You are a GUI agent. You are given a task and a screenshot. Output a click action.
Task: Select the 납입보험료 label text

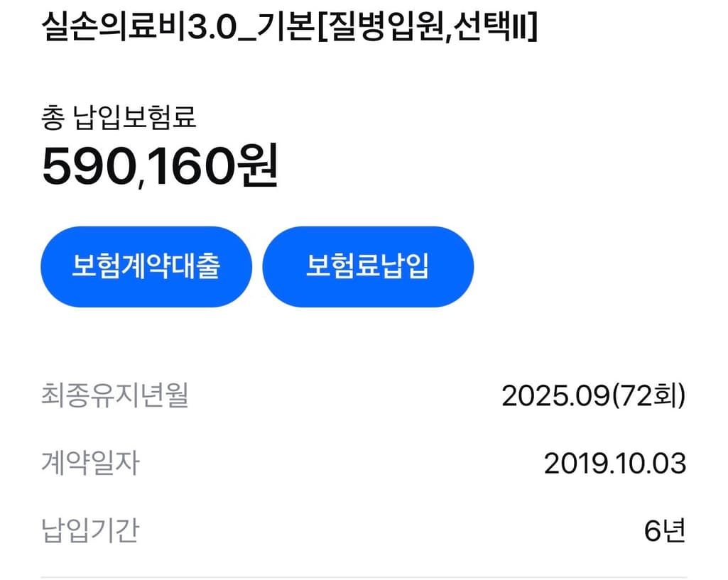pyautogui.click(x=135, y=118)
